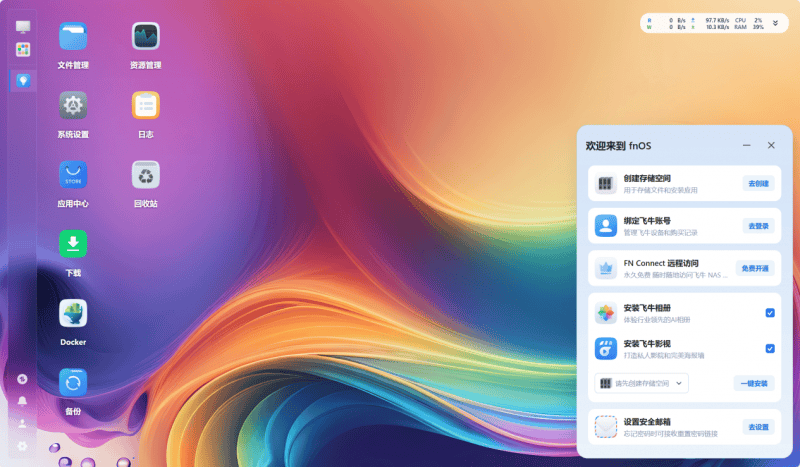Click 去设置 for security email
The image size is (800, 467).
(x=758, y=427)
